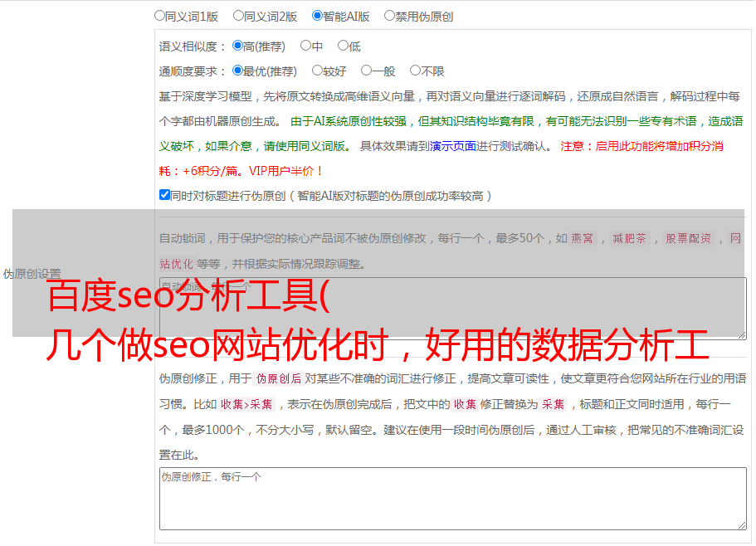Click the 燕窝 example keyword
The image size is (756, 546).
[x=582, y=238]
